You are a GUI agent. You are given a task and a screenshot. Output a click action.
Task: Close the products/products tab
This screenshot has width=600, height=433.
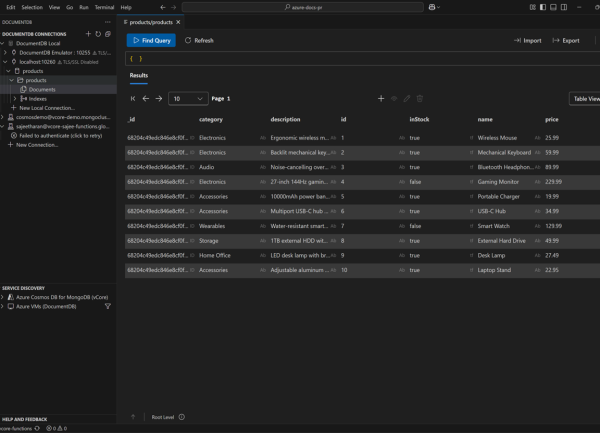coord(178,22)
